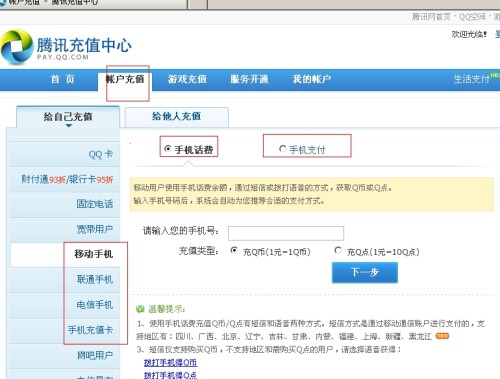Select the 手机话费 radio option
Image resolution: width=500 pixels, height=379 pixels.
pyautogui.click(x=168, y=149)
